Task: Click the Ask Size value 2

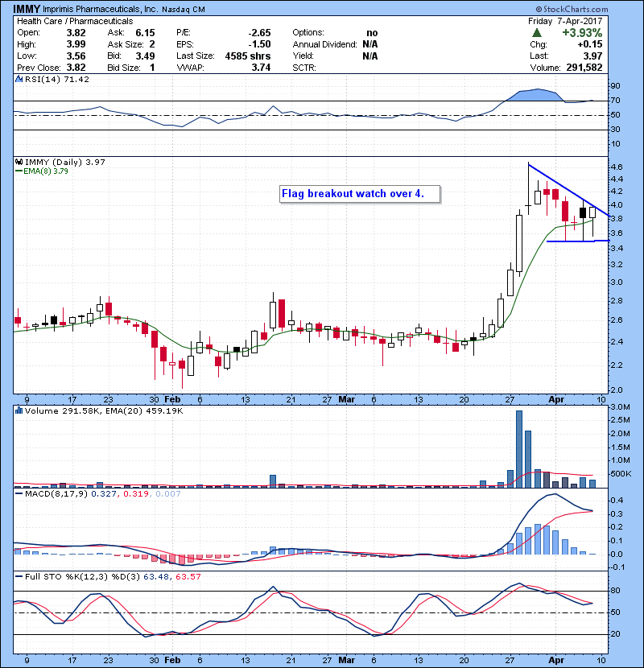Action: [152, 44]
